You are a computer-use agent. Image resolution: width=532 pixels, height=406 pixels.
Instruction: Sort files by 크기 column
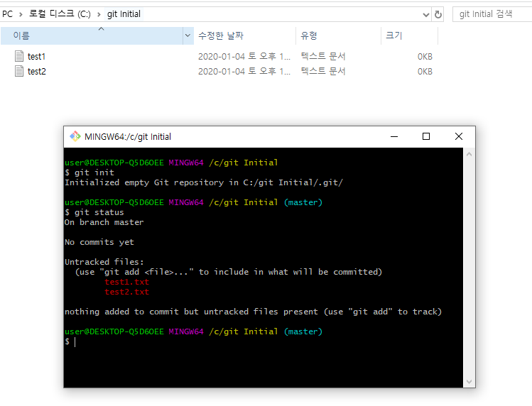tap(410, 35)
